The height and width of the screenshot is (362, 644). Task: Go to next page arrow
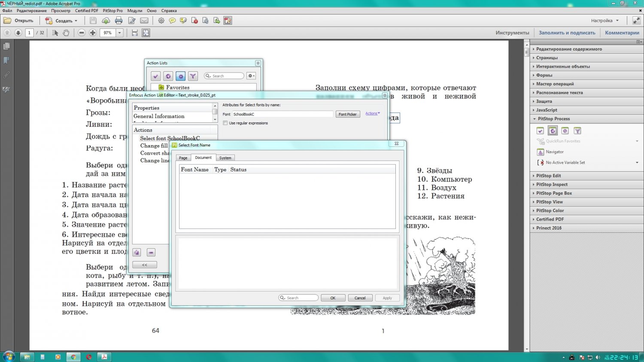coord(18,33)
